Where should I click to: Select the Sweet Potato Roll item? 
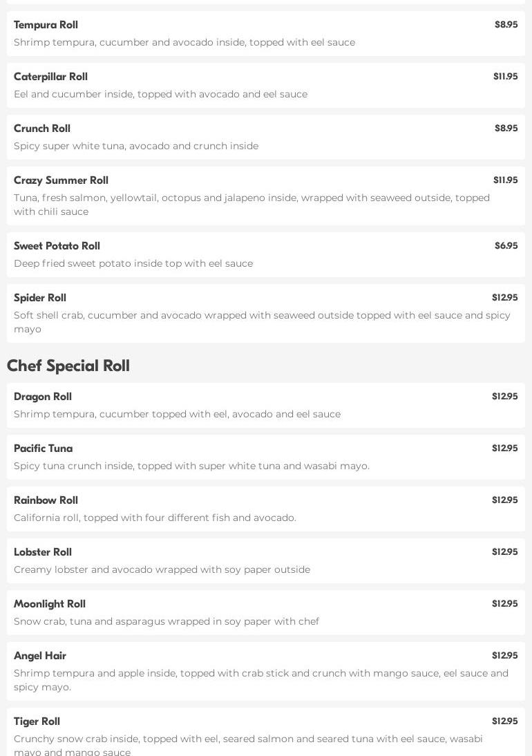pos(57,246)
